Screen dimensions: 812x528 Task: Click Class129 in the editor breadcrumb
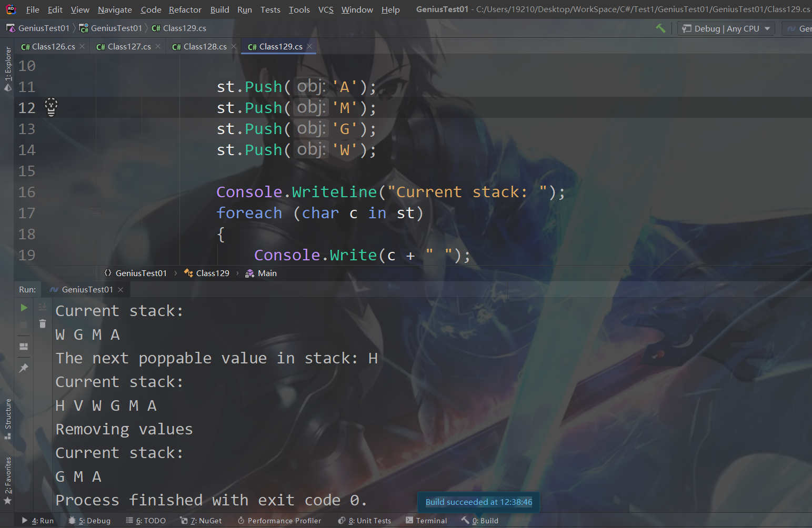(x=207, y=273)
